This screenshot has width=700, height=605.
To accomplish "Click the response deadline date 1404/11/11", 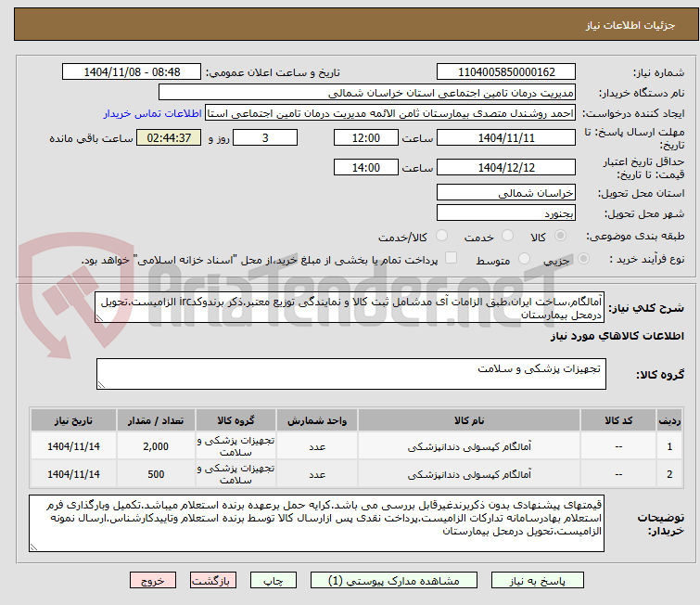I will 506,137.
